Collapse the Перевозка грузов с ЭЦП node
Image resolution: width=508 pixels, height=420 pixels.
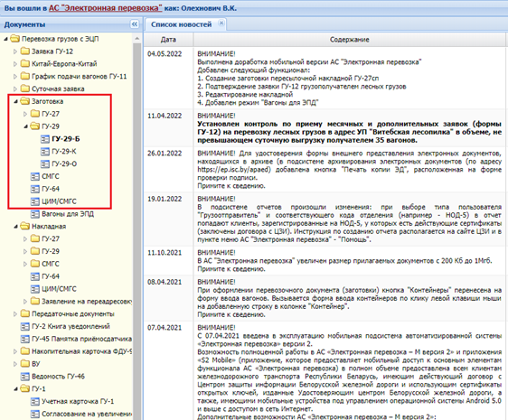coord(5,39)
